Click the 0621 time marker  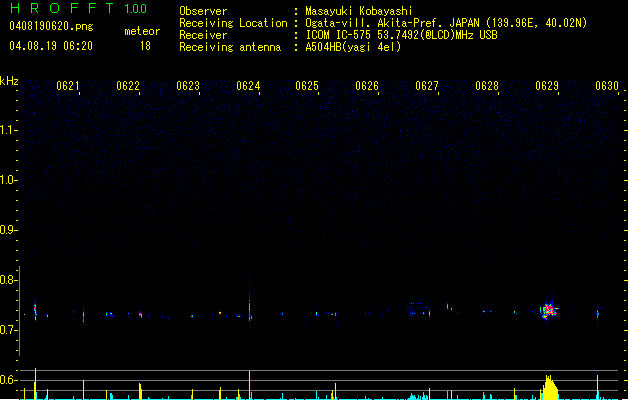[x=68, y=86]
